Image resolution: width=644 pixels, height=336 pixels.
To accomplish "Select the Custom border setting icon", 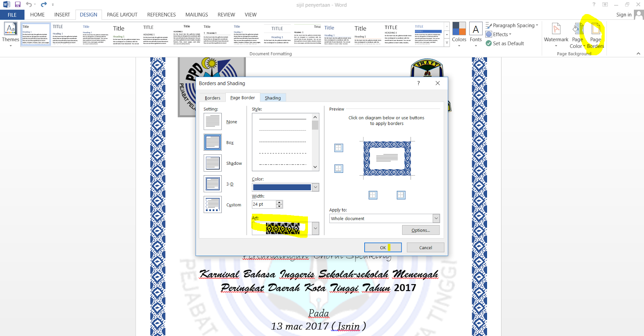I will [x=213, y=205].
